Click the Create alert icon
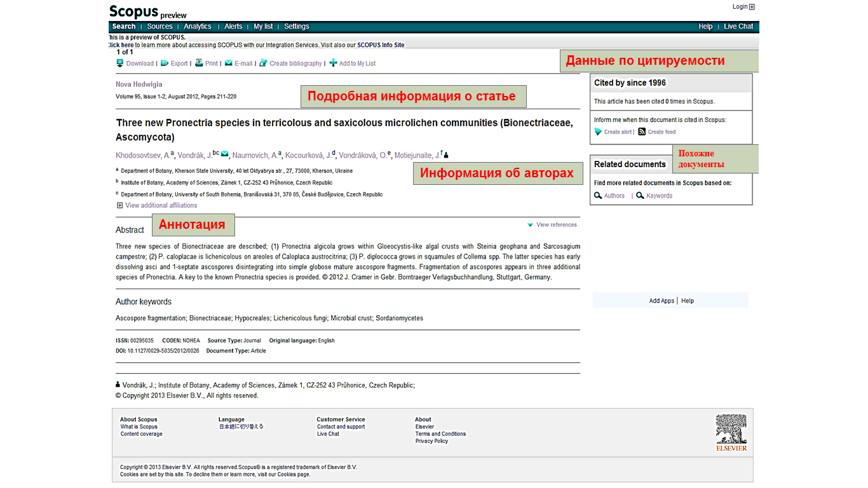The width and height of the screenshot is (868, 488). [x=598, y=132]
